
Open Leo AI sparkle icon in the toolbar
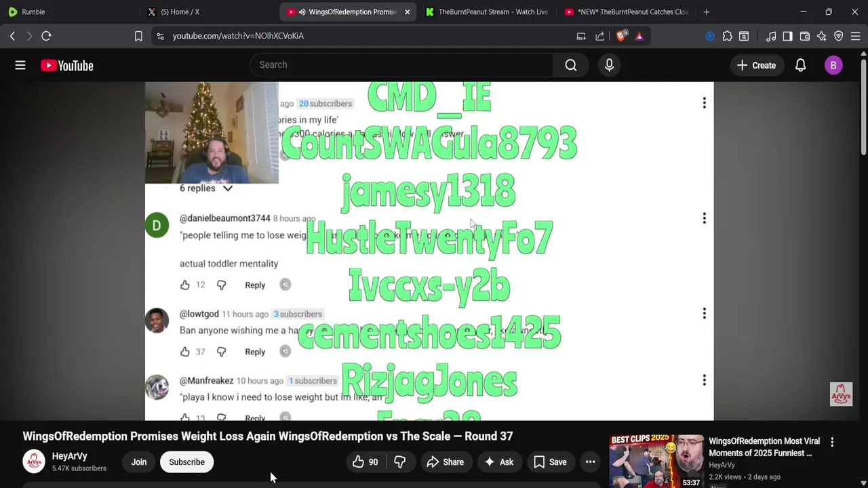(822, 36)
